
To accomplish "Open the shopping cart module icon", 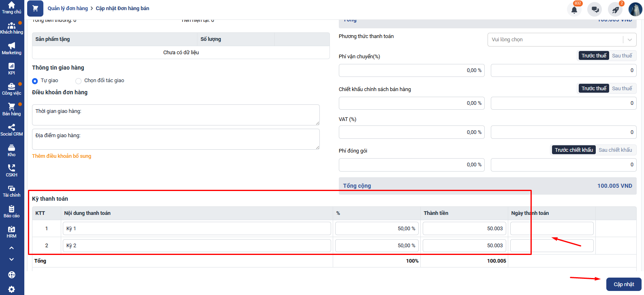I will (x=35, y=8).
